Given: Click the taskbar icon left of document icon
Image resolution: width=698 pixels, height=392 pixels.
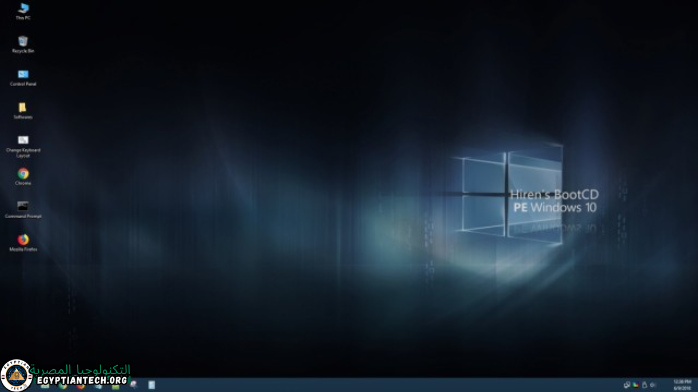Looking at the screenshot, I should pyautogui.click(x=134, y=385).
